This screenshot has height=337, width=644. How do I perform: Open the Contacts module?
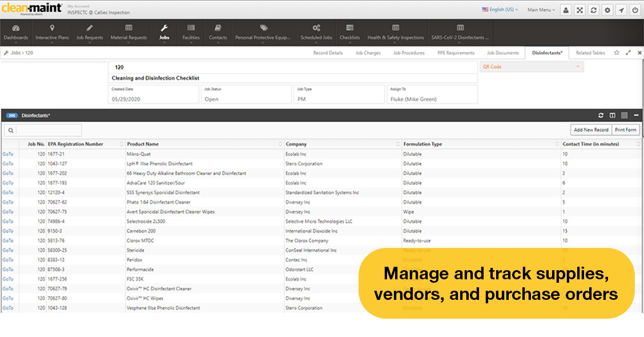point(218,33)
